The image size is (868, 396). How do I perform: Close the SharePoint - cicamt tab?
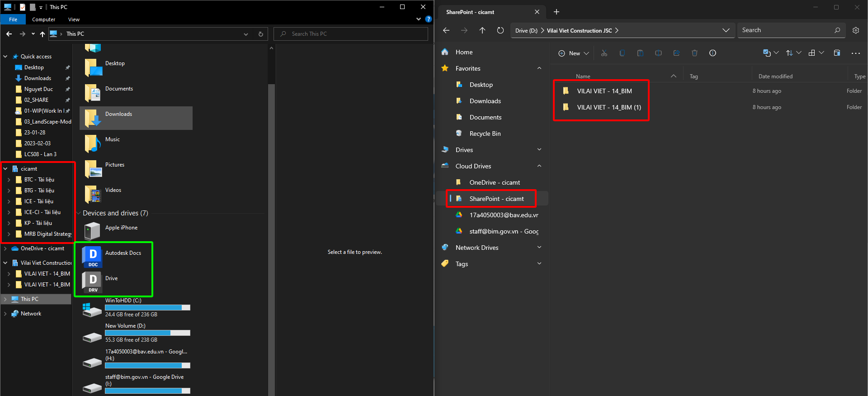(x=537, y=12)
